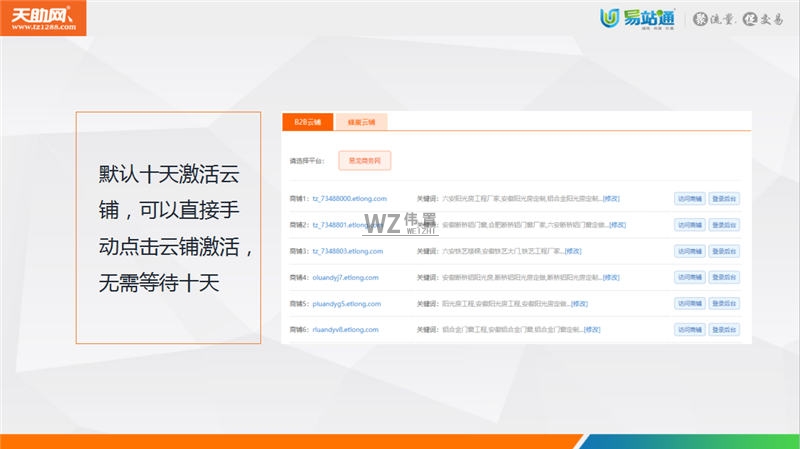Click 修改 for the 商铺4 keywords
This screenshot has height=449, width=800.
[x=611, y=278]
